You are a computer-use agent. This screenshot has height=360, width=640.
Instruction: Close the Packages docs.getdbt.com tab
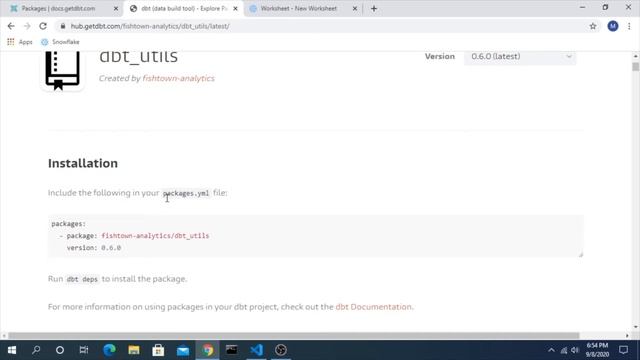[116, 8]
